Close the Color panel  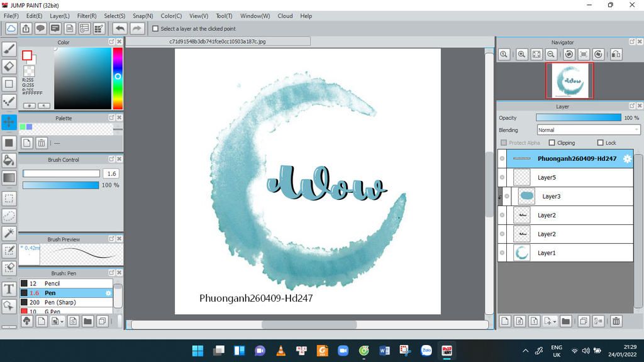pyautogui.click(x=119, y=42)
